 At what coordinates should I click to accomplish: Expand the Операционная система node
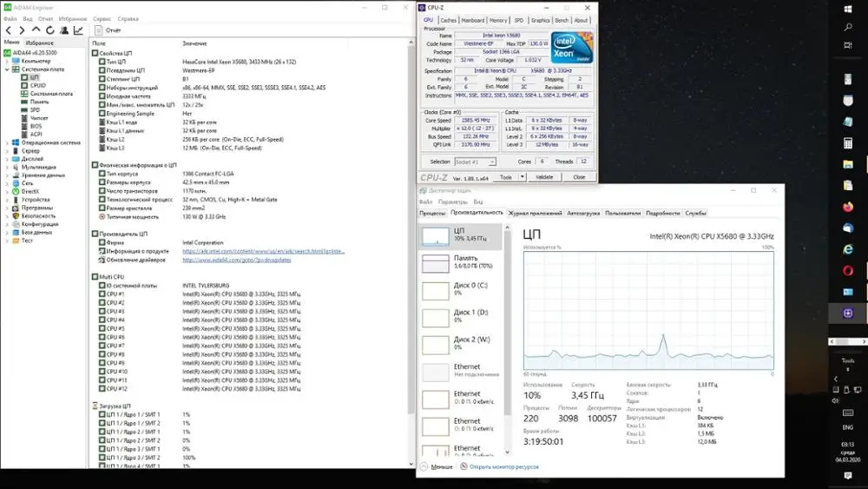pos(7,142)
